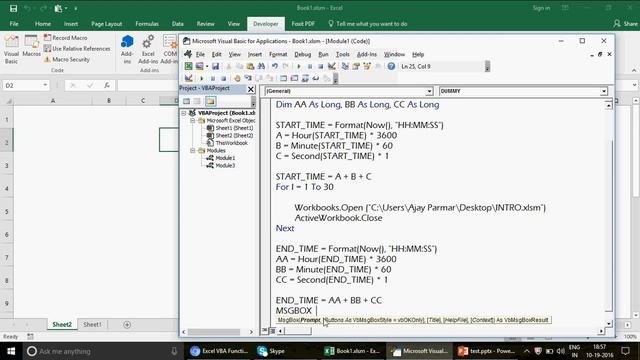
Task: Click Share button in Excel title area
Action: click(x=626, y=24)
